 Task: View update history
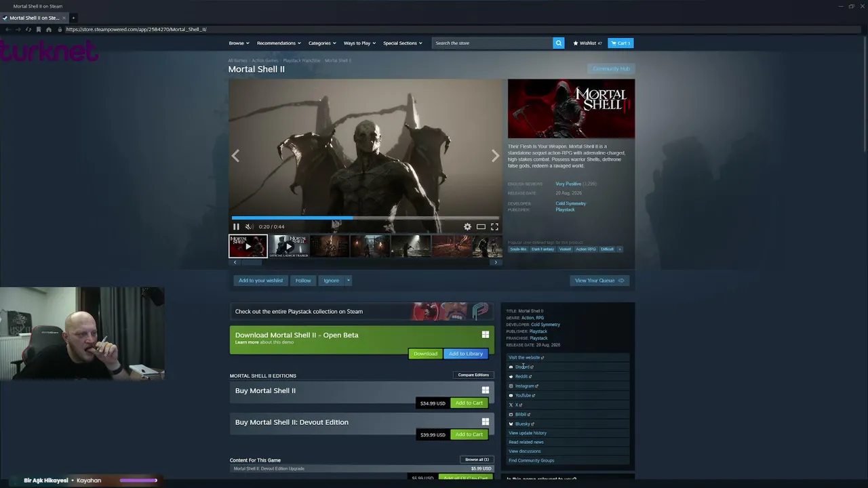pyautogui.click(x=528, y=433)
